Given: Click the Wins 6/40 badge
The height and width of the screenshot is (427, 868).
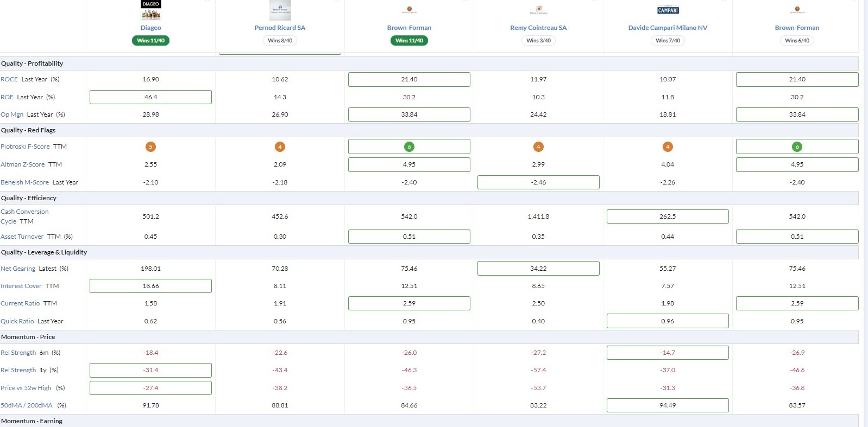Looking at the screenshot, I should click(797, 41).
